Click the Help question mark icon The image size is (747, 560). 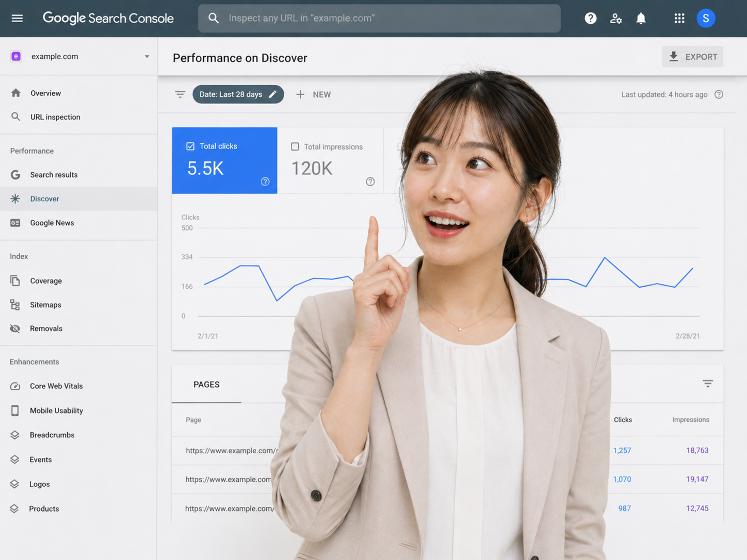click(x=591, y=19)
